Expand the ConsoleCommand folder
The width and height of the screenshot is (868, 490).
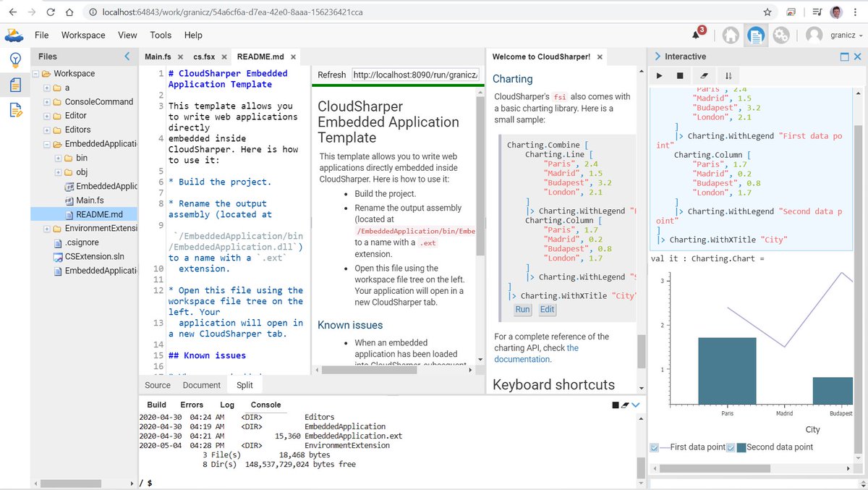coord(46,102)
